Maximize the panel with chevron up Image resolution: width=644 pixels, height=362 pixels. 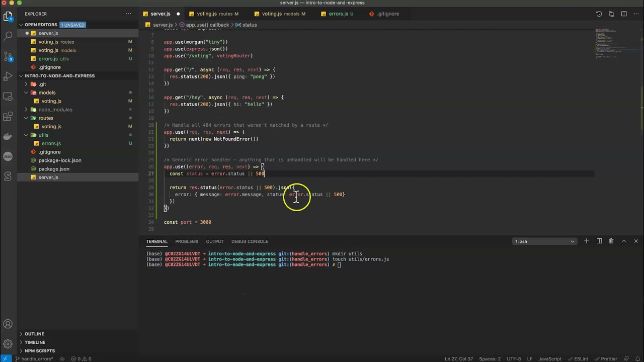(624, 241)
